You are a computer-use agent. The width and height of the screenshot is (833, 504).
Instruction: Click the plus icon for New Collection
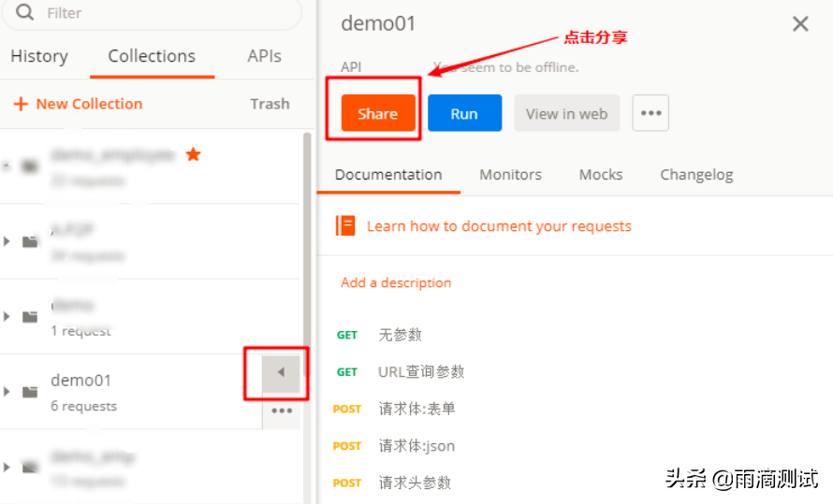click(x=21, y=104)
